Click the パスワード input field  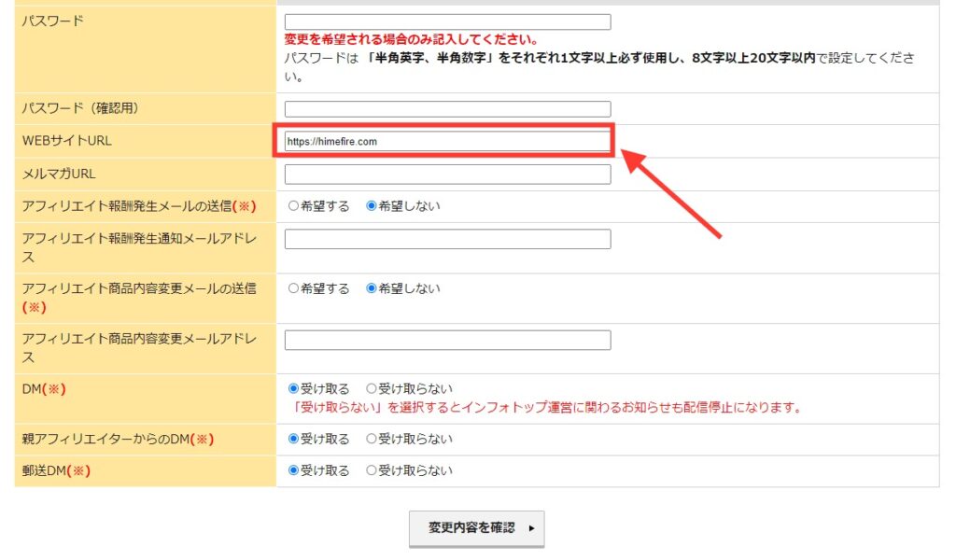pyautogui.click(x=447, y=21)
